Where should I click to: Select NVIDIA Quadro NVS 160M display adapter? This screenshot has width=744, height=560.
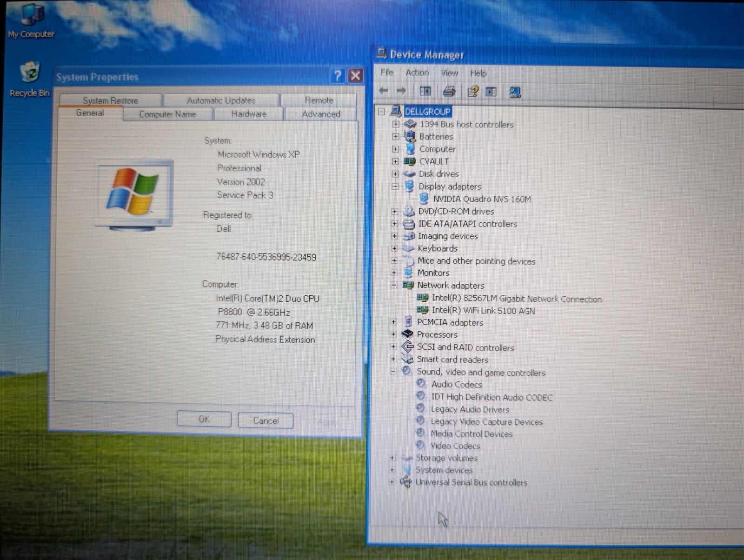(482, 199)
